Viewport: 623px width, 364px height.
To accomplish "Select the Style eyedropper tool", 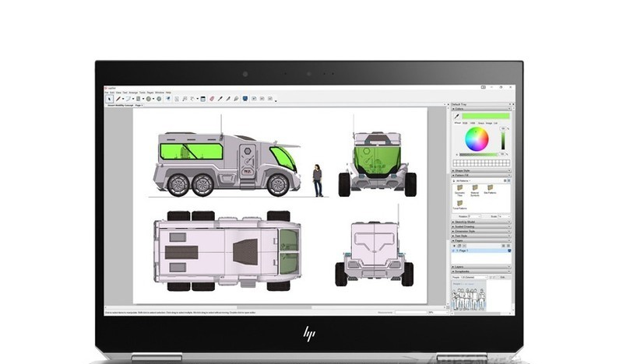I will 220,99.
